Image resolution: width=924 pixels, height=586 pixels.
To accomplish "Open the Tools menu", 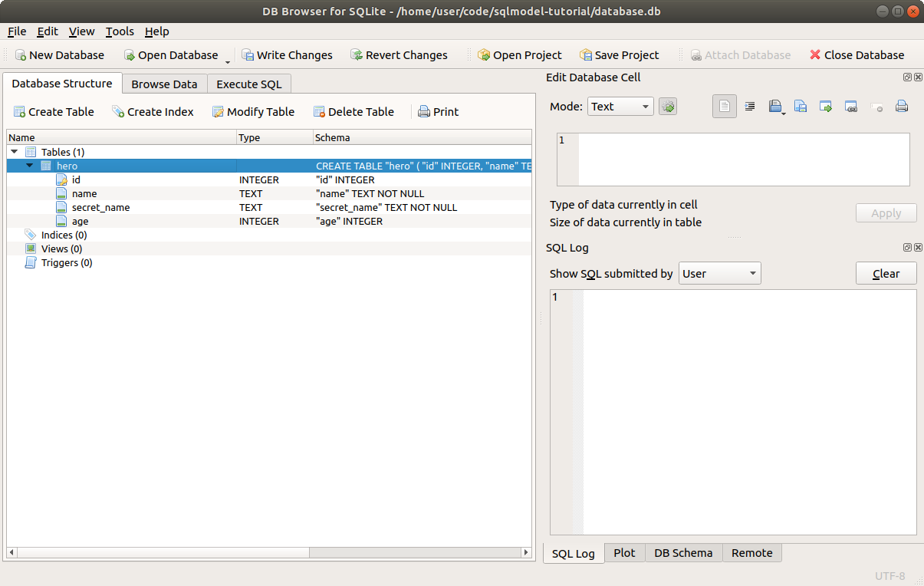I will tap(120, 31).
